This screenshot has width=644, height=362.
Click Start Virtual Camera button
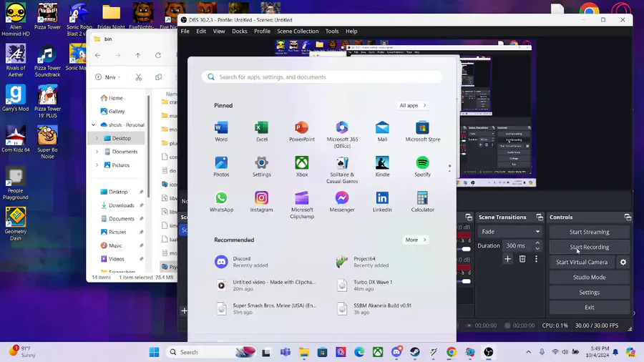pyautogui.click(x=582, y=263)
